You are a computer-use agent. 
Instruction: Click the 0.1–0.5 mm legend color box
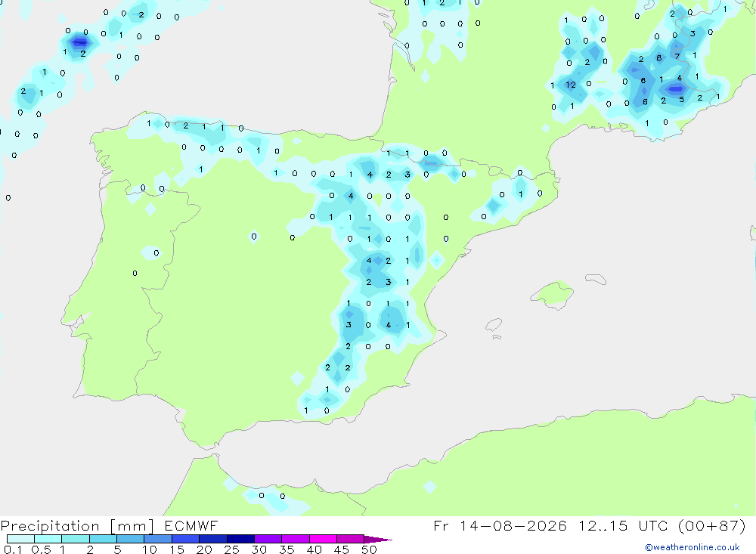[20, 539]
